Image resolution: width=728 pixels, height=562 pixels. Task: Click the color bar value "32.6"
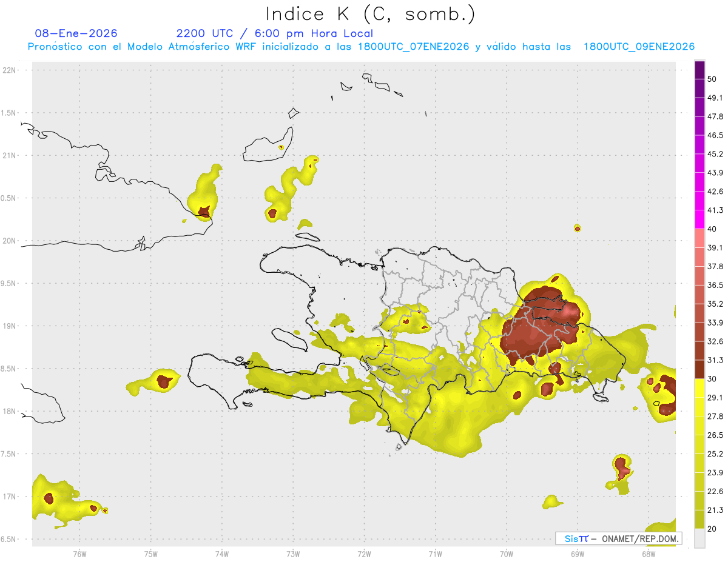click(715, 341)
